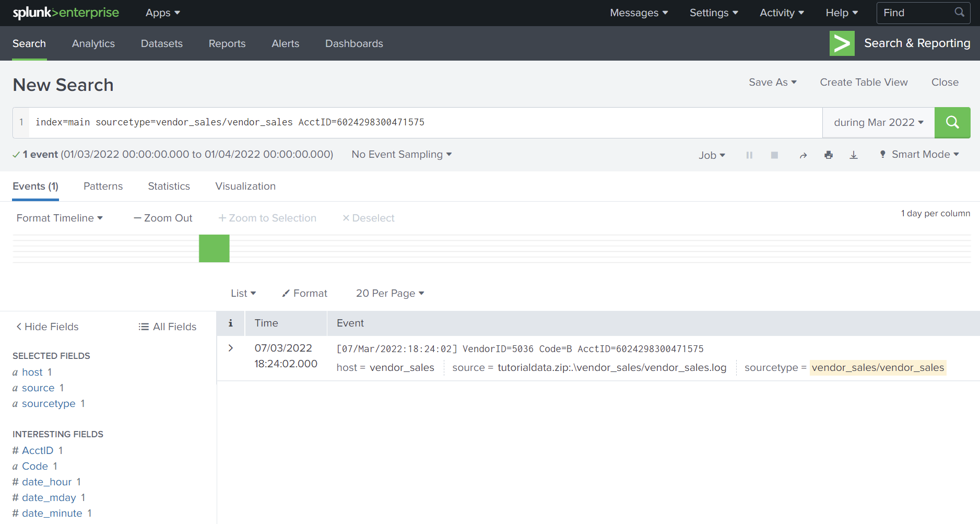The image size is (980, 524).
Task: Switch to the Statistics tab
Action: pyautogui.click(x=169, y=186)
